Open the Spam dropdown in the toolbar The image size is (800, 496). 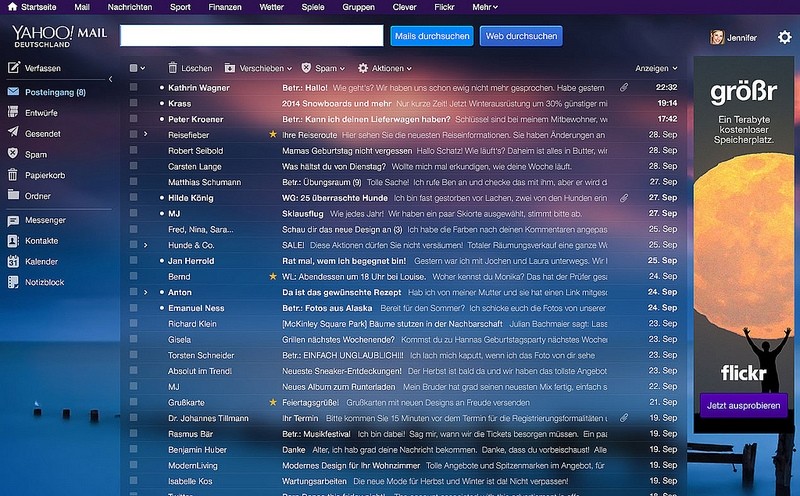323,68
